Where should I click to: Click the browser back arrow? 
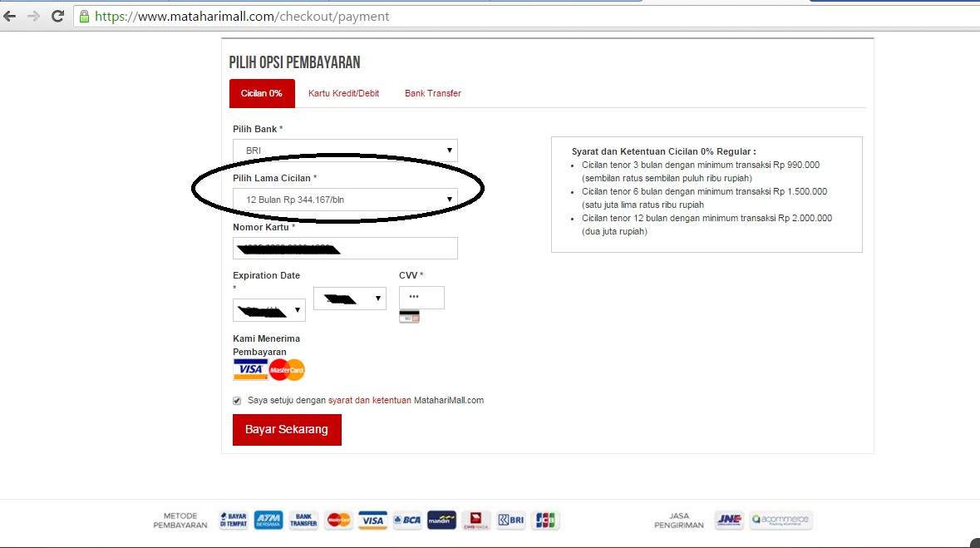tap(10, 17)
